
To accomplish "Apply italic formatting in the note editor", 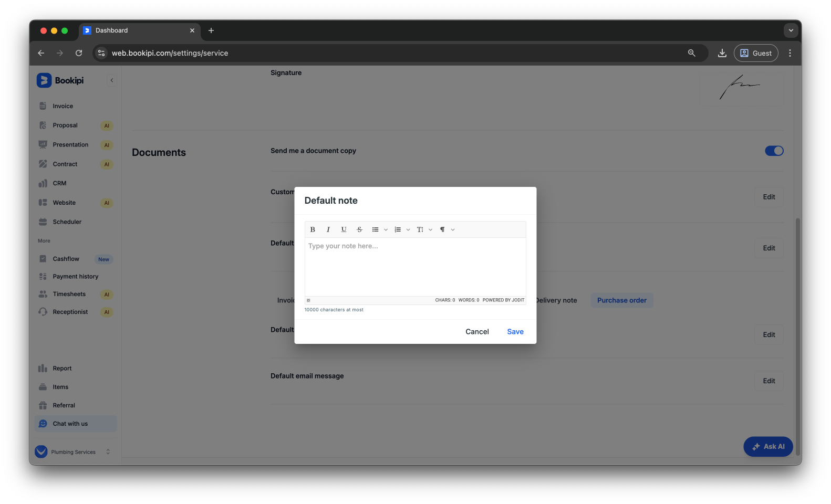I will 328,229.
